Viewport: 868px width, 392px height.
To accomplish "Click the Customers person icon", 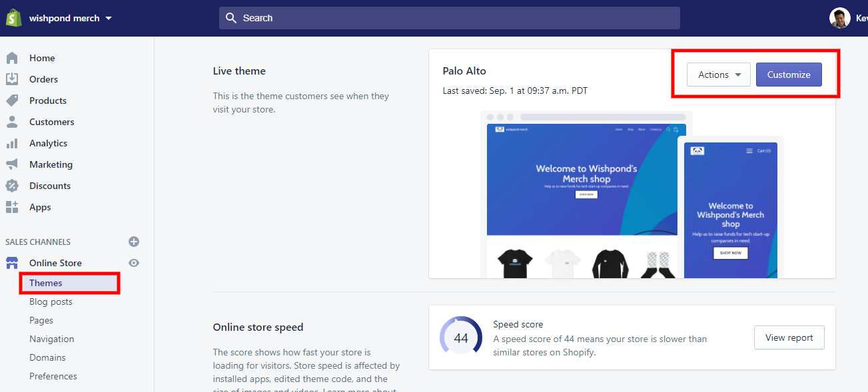I will coord(12,122).
